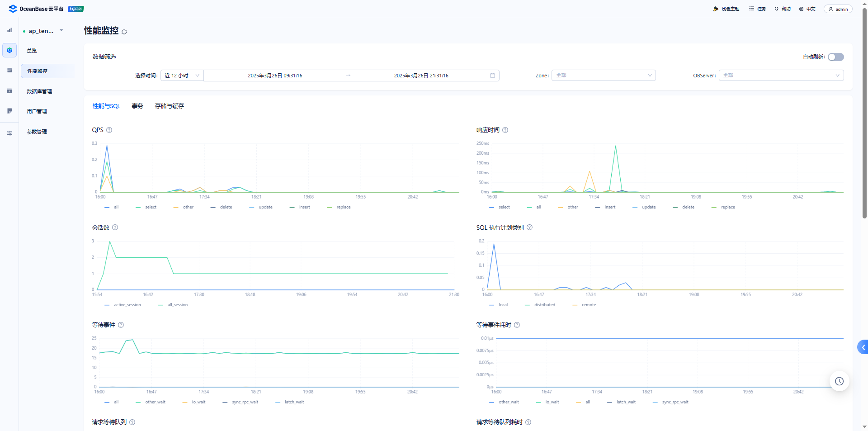Open the fourth icon in the left rail
The width and height of the screenshot is (868, 431).
pyautogui.click(x=9, y=91)
